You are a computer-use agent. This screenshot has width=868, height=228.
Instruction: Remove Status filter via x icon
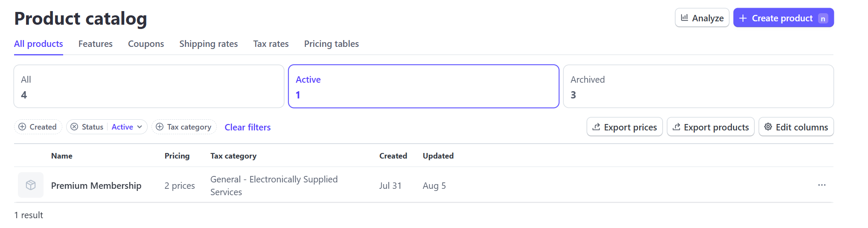pyautogui.click(x=74, y=127)
